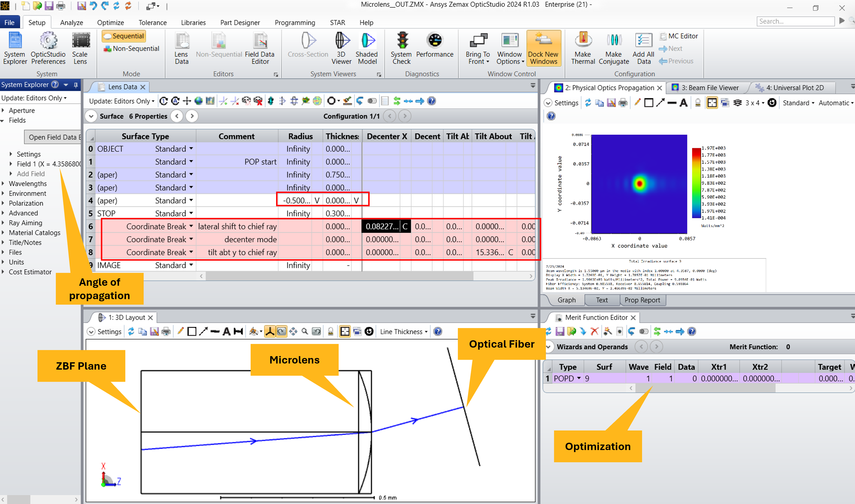This screenshot has height=504, width=855.
Task: Select Sequential mode
Action: point(124,36)
